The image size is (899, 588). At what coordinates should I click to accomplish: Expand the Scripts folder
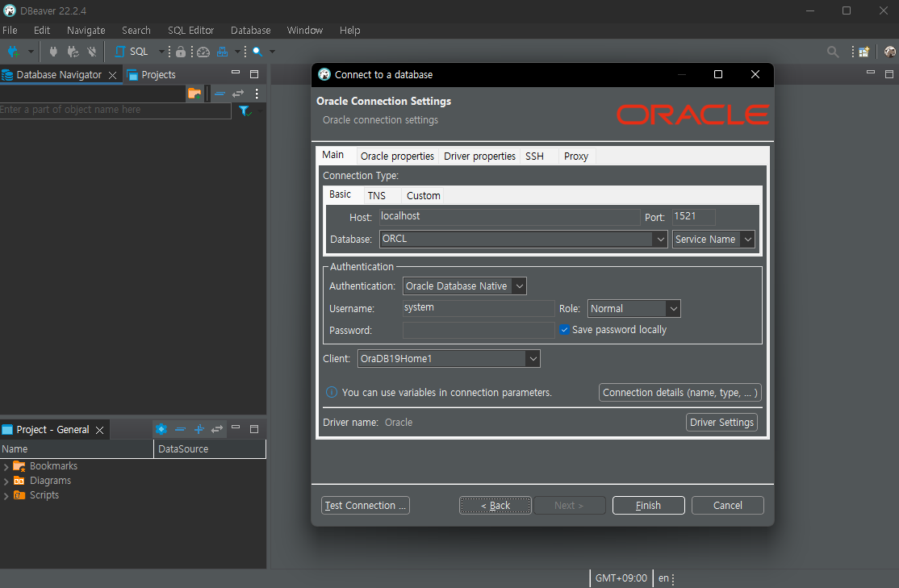tap(6, 496)
